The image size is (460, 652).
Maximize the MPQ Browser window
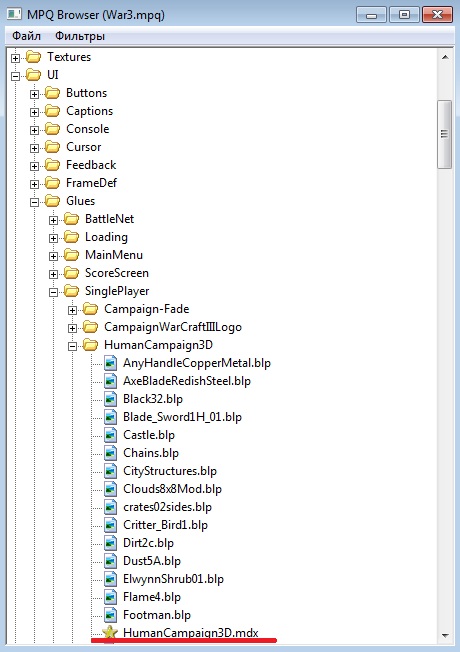click(404, 15)
